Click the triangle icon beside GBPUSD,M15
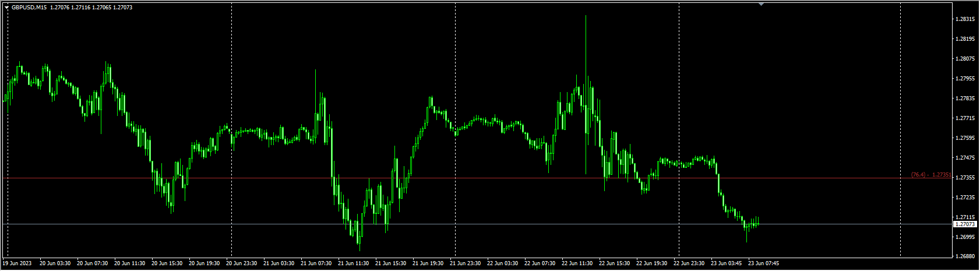Screen dimensions: 980x271 pyautogui.click(x=6, y=8)
